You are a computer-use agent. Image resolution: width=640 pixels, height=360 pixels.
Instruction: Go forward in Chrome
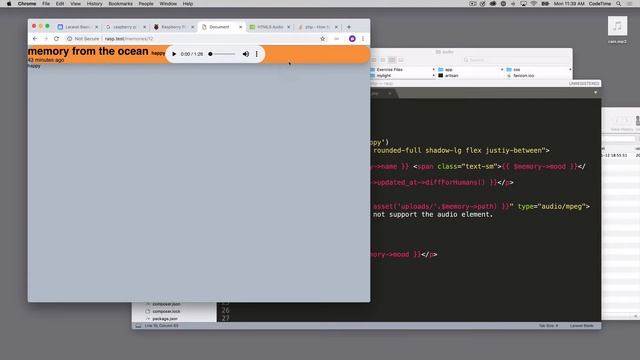point(46,39)
